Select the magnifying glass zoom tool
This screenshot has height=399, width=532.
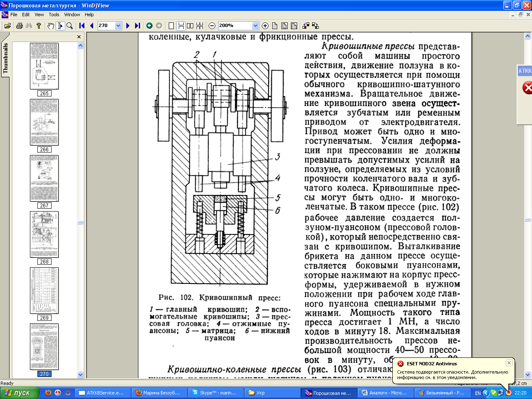(x=70, y=26)
